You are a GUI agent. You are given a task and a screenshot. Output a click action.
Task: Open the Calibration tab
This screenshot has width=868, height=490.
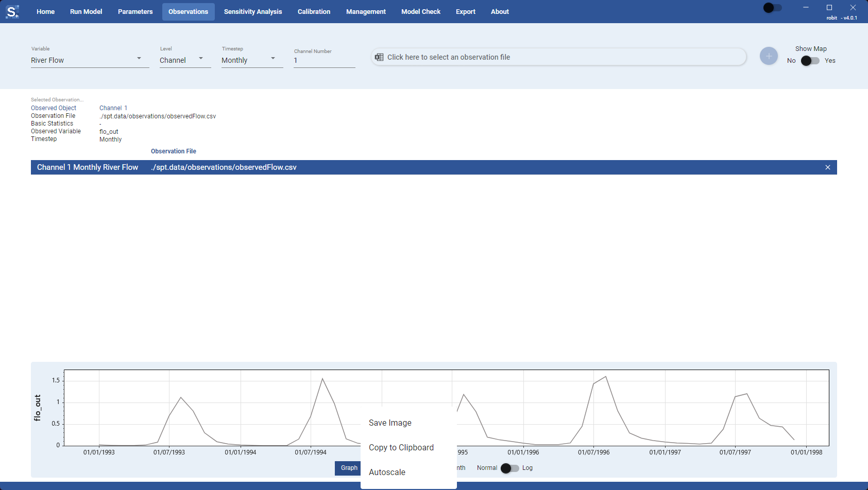click(x=314, y=11)
